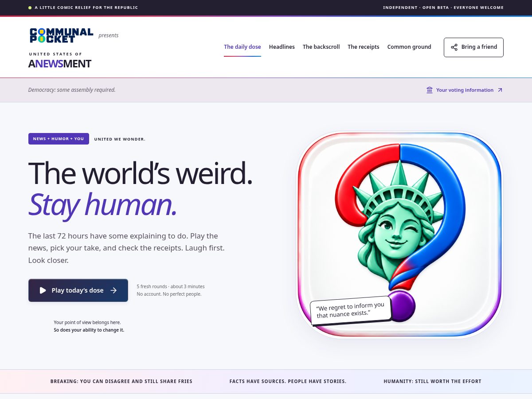Click "A little comic relief for the republic" text
The width and height of the screenshot is (532, 399).
(x=86, y=8)
